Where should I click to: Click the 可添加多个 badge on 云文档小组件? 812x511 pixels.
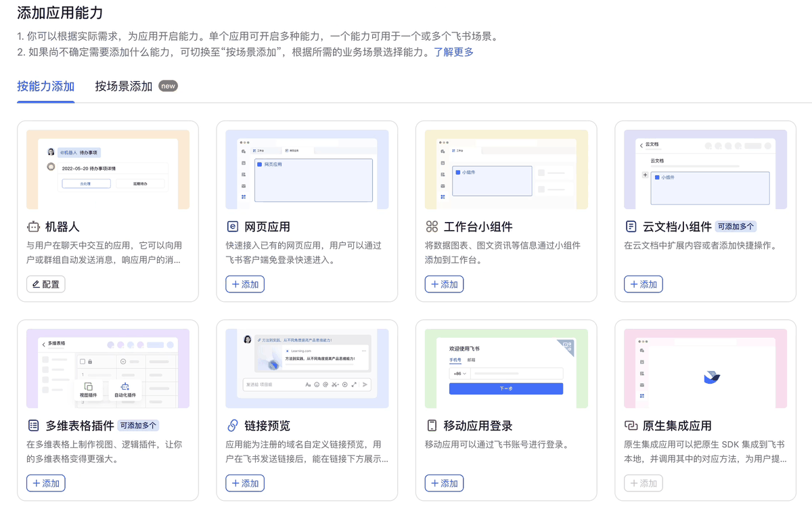pos(736,227)
